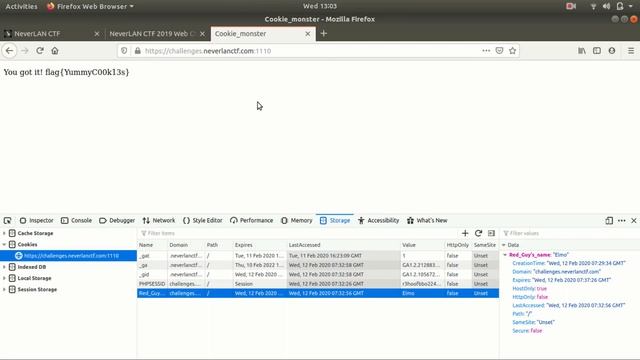Click the Filter values field
This screenshot has height=360, width=640.
569,233
